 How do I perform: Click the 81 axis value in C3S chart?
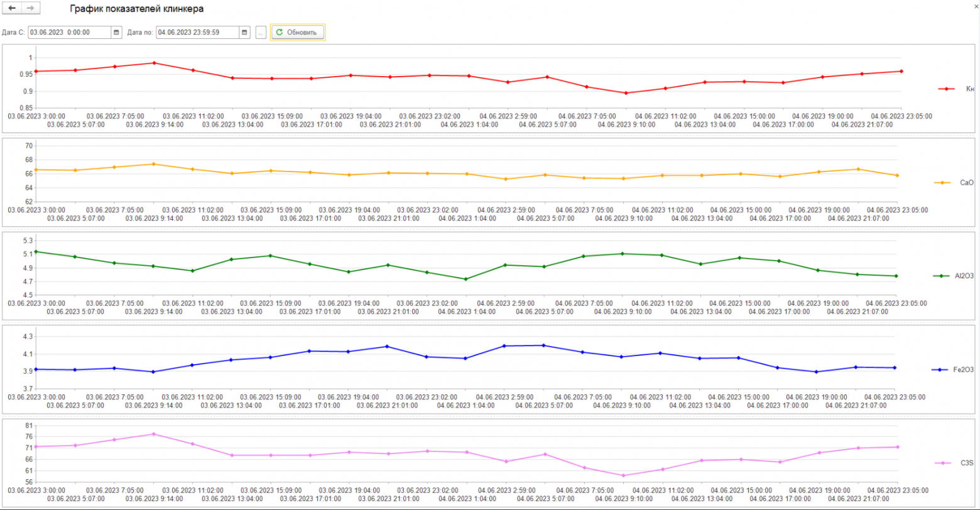point(29,426)
